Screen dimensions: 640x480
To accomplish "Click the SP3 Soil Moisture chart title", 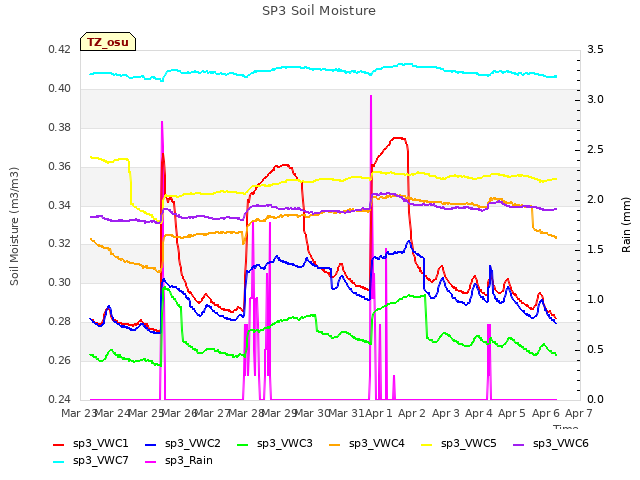I will click(319, 11).
